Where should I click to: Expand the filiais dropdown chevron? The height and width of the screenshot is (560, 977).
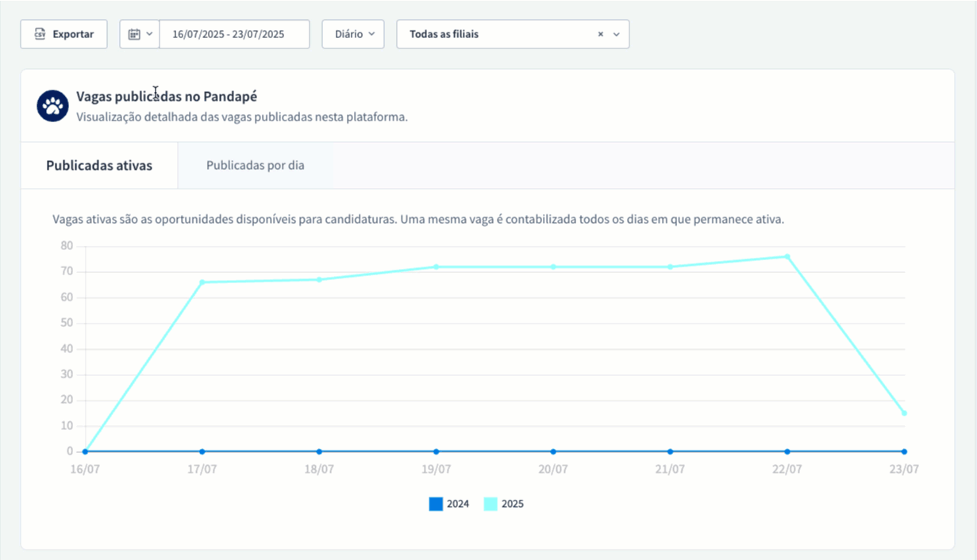coord(617,34)
